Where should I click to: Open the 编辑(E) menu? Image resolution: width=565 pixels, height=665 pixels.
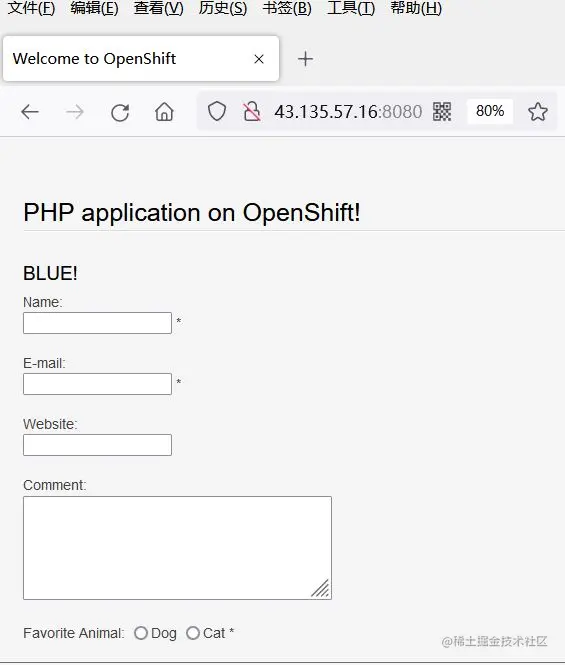95,8
